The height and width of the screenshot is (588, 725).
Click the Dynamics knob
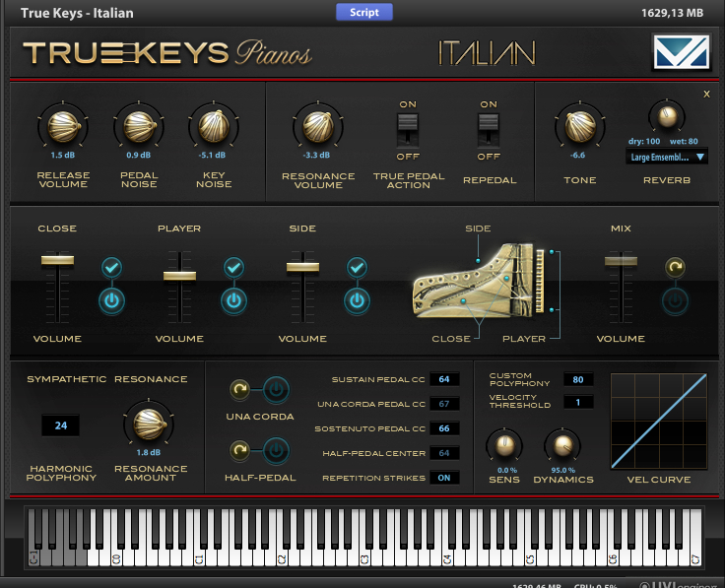coord(562,446)
